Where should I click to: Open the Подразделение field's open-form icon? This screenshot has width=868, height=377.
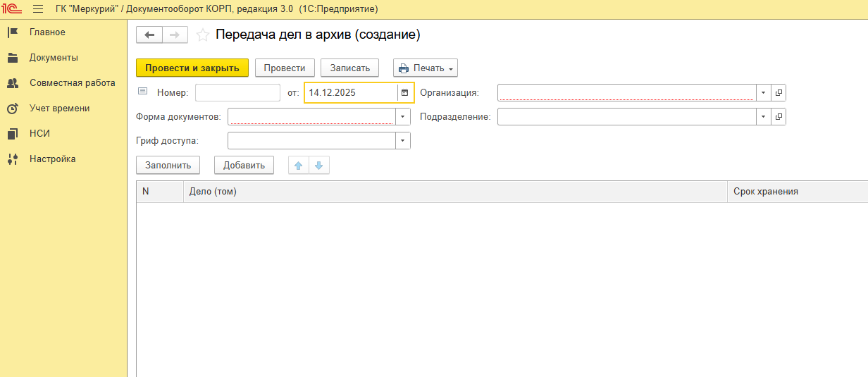click(x=779, y=116)
